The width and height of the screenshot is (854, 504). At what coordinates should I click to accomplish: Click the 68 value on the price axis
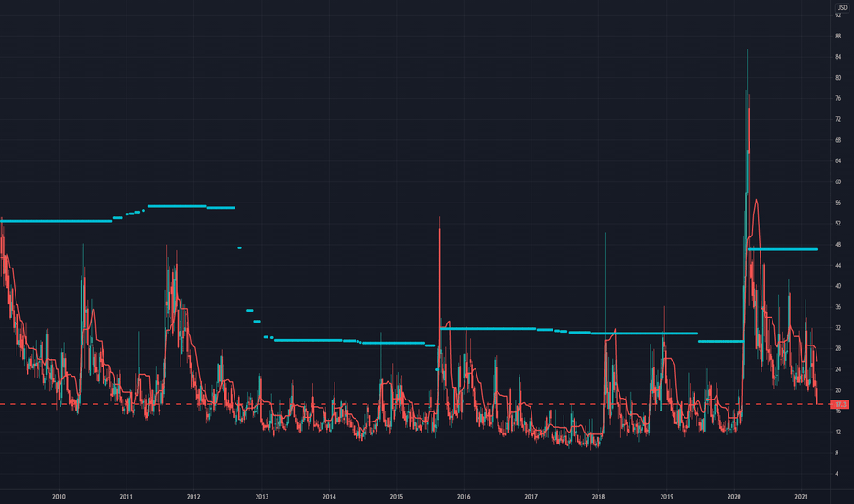click(x=838, y=140)
